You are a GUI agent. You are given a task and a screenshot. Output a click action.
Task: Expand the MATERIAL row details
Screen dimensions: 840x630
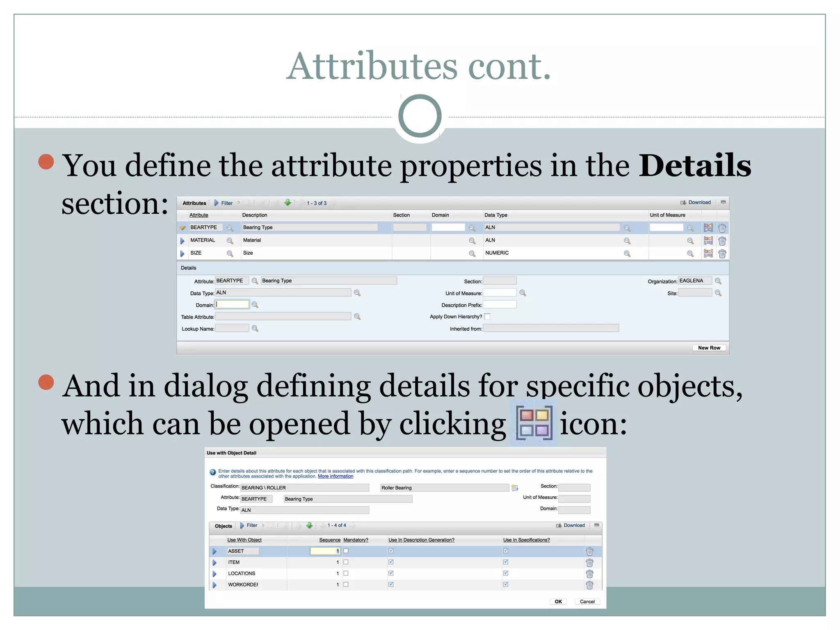point(182,241)
